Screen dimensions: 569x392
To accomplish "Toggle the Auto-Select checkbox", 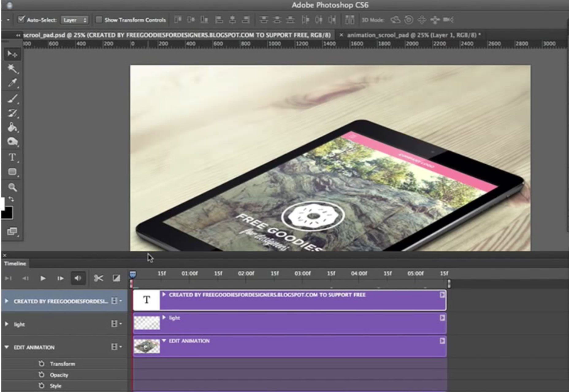I will point(21,20).
